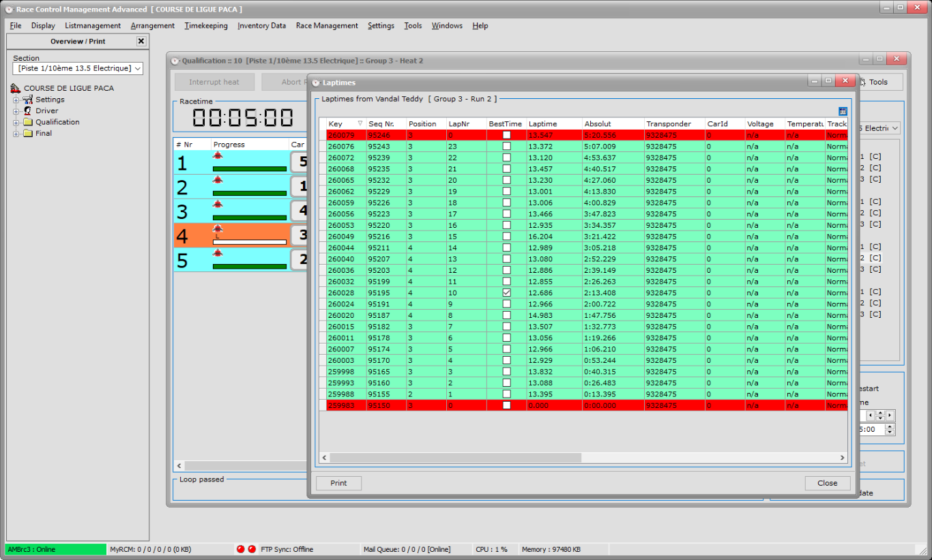Check BestTime for sequence 95243 row
Viewport: 932px width, 560px height.
point(506,146)
